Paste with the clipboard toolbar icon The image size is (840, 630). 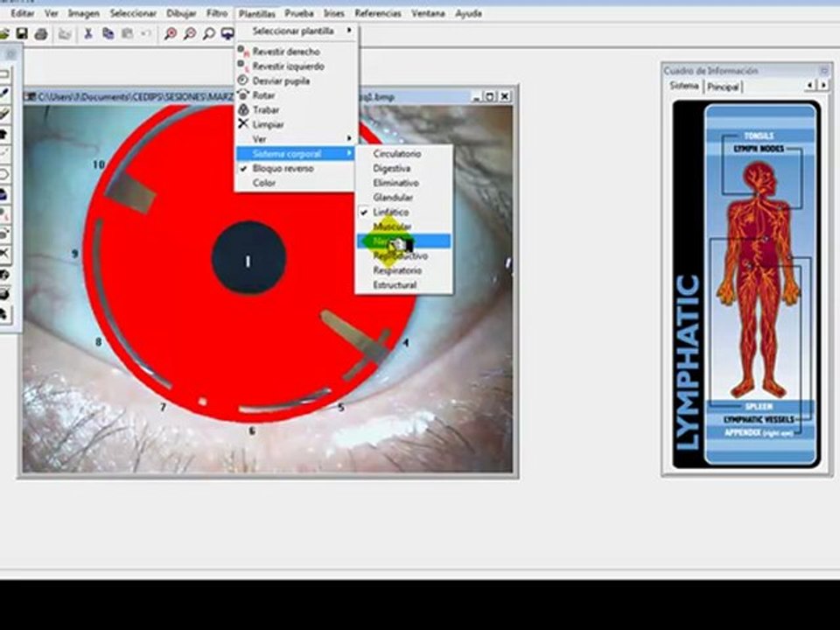point(128,34)
